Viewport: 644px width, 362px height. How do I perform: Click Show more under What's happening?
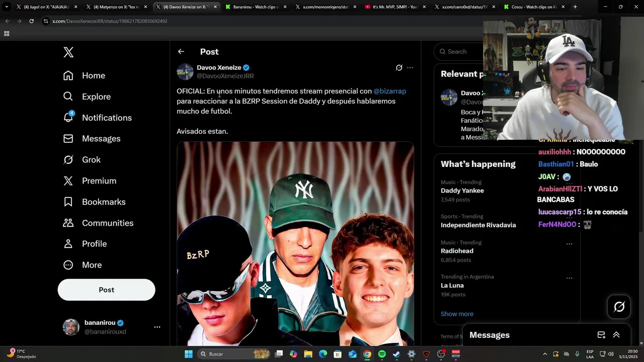pos(457,314)
